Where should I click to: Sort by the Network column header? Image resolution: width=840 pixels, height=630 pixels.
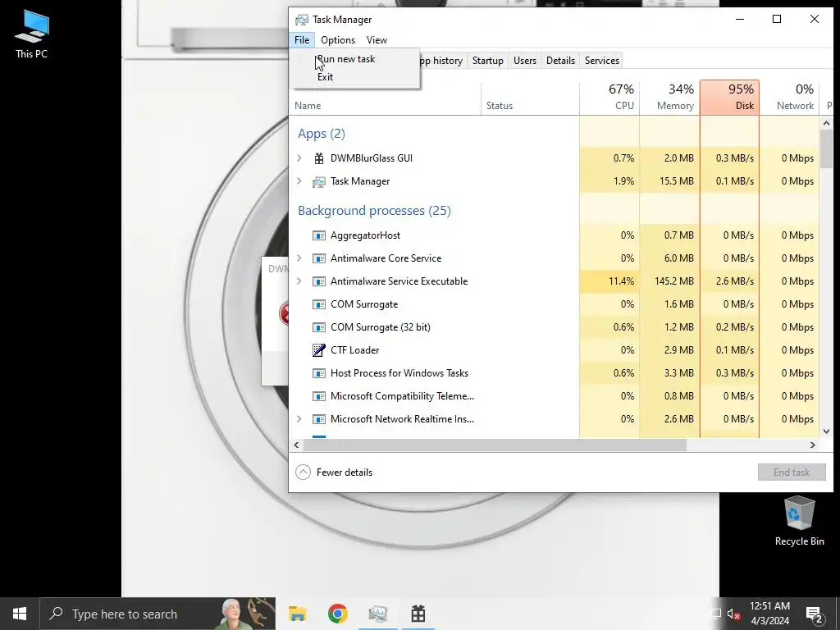click(x=789, y=98)
